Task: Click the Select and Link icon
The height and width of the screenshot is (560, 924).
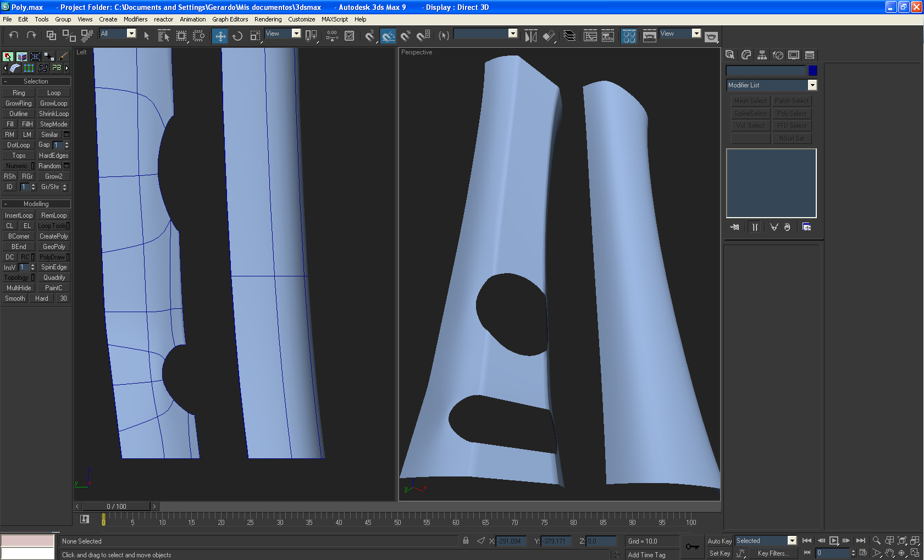Action: [x=51, y=36]
